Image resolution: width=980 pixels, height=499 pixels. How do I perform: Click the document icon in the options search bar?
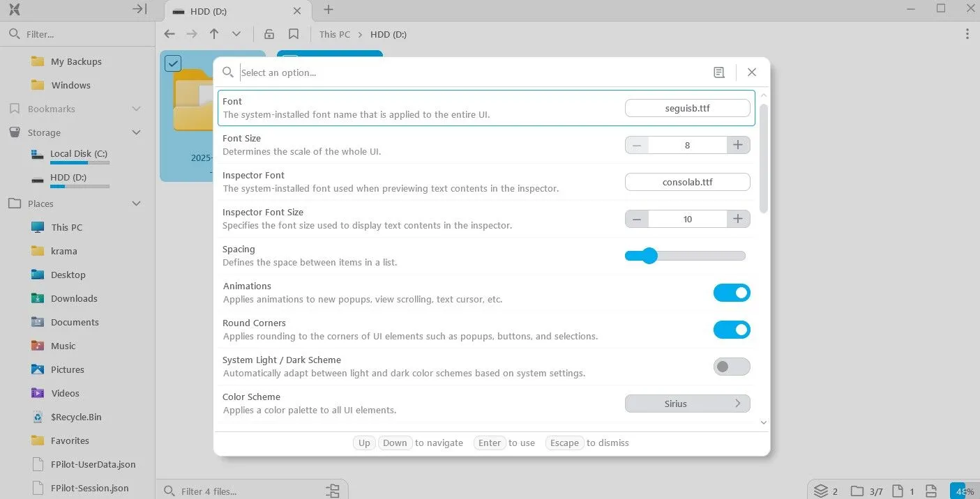point(719,72)
